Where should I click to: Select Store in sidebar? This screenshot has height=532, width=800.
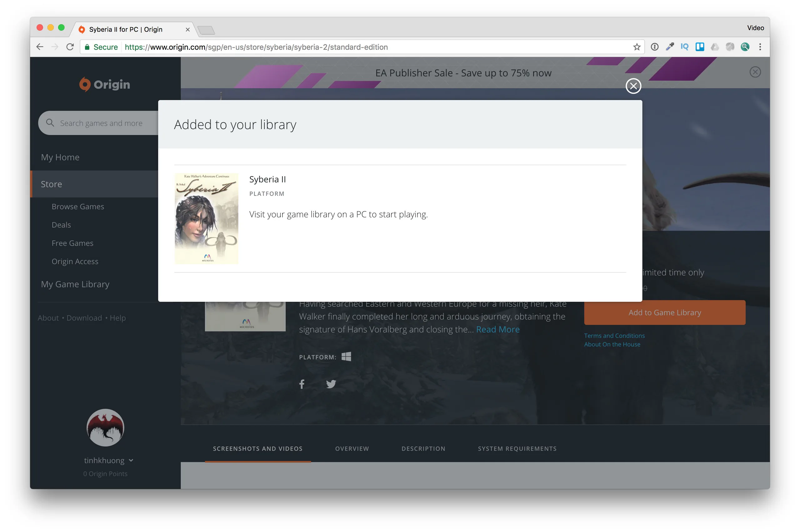click(x=94, y=184)
